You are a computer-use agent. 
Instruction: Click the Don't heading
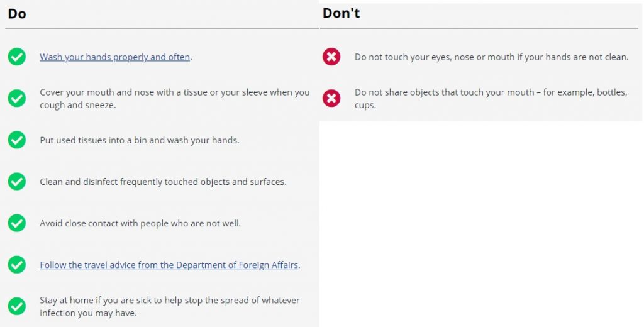341,13
